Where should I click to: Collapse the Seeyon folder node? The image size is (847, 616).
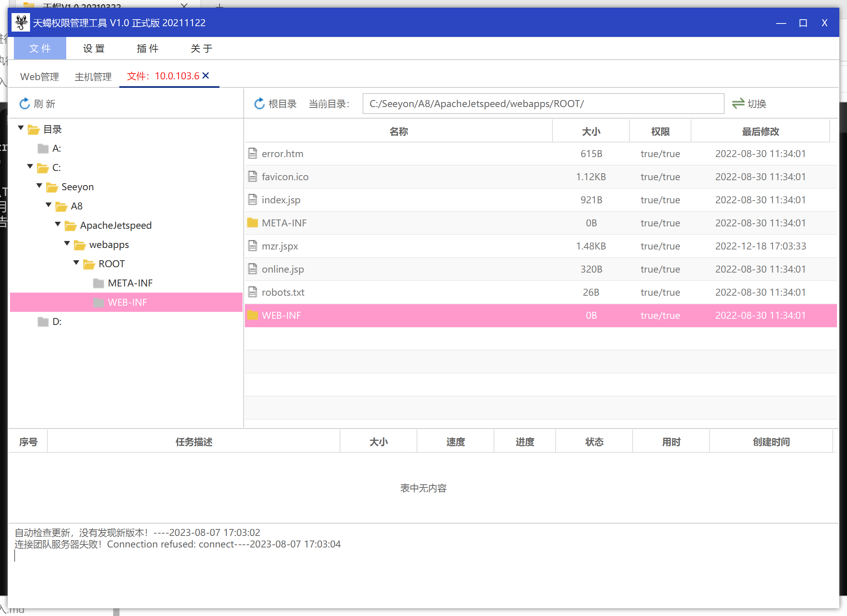pyautogui.click(x=39, y=186)
